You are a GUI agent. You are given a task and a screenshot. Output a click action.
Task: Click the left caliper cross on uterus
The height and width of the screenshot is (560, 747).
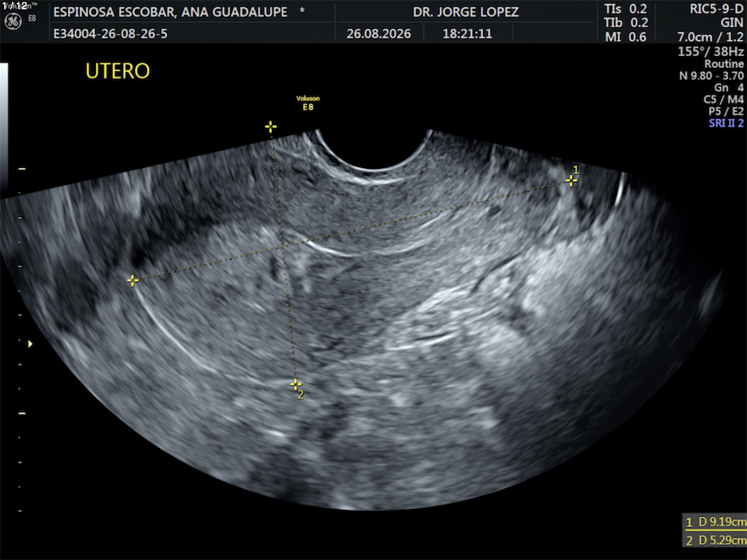click(133, 280)
